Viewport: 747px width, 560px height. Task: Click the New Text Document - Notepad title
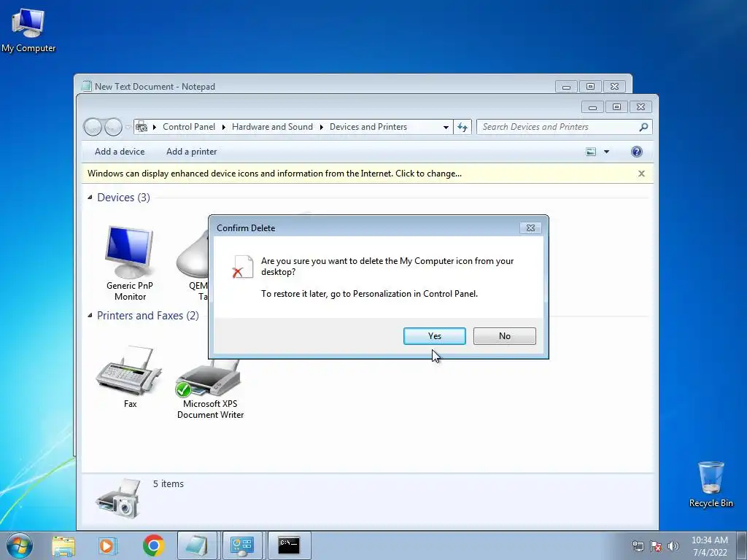coord(155,87)
